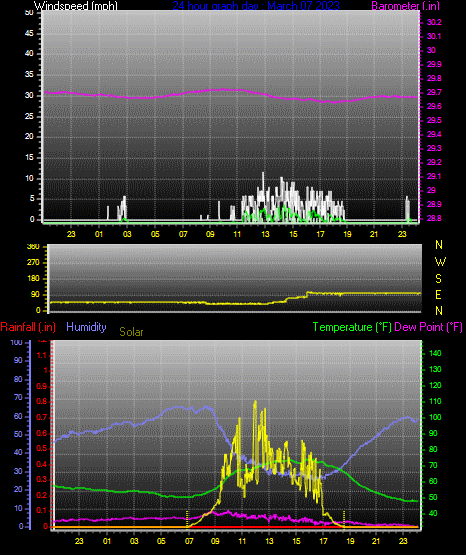
Task: Click the 'Barometer (.in)' axis title
Action: [x=405, y=6]
